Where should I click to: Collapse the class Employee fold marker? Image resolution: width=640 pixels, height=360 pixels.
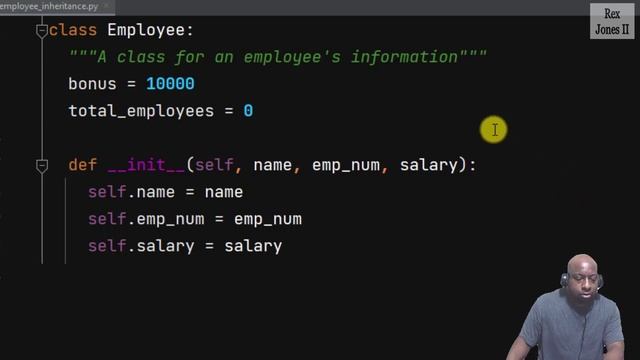(x=42, y=31)
